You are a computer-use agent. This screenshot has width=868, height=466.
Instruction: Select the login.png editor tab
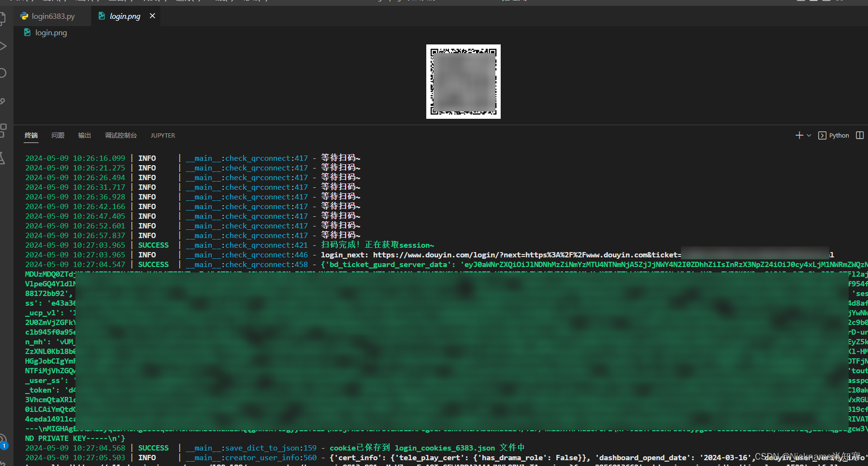(x=125, y=16)
